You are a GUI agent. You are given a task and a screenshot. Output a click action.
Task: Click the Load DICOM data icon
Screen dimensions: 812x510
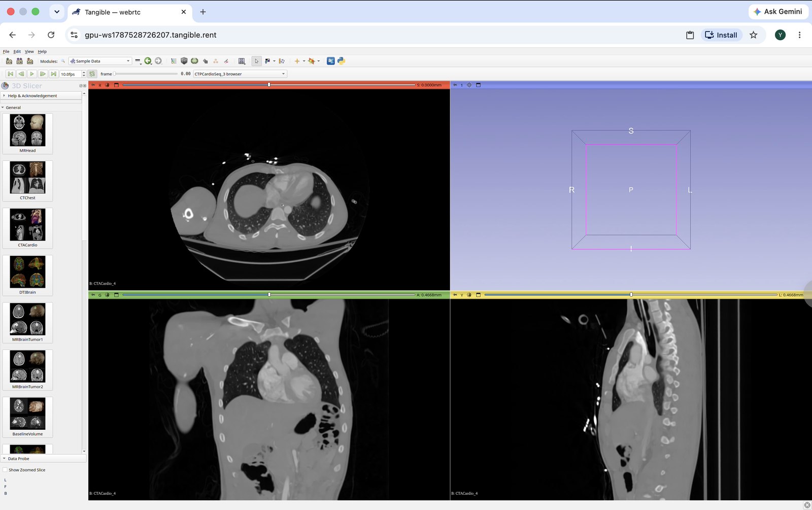tap(19, 61)
